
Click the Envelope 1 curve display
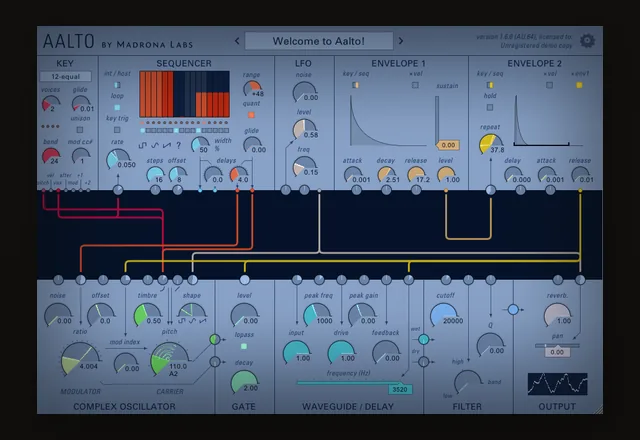(x=389, y=121)
